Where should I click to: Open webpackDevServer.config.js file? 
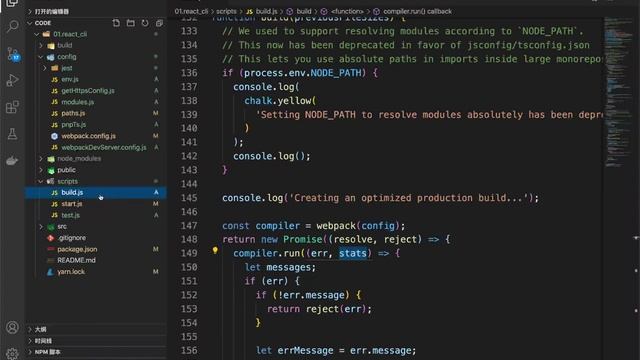[x=96, y=147]
